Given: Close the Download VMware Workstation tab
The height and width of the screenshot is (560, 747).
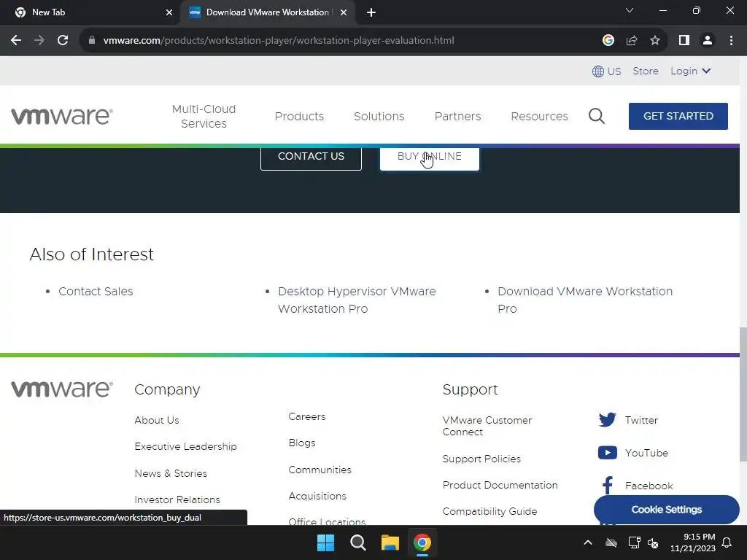Looking at the screenshot, I should 344,12.
